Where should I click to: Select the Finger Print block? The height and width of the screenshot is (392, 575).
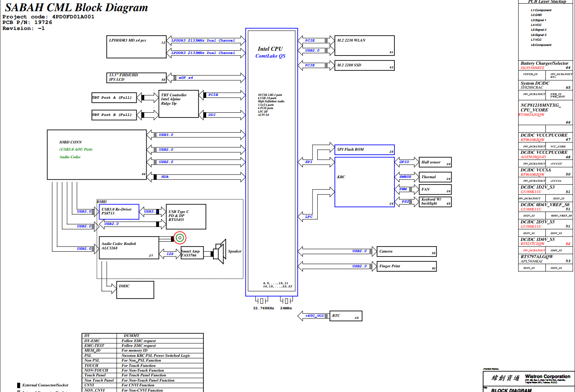click(407, 266)
